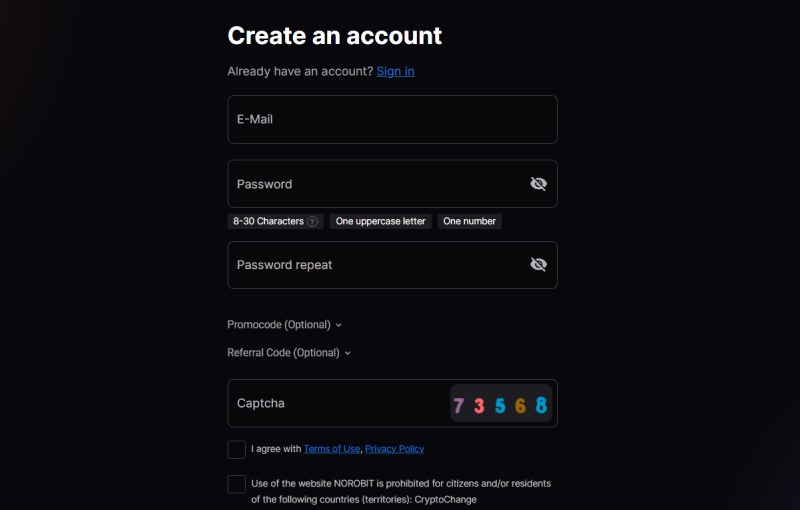Tick the NOROBIT prohibited countries checkbox
Image resolution: width=800 pixels, height=510 pixels.
click(236, 484)
